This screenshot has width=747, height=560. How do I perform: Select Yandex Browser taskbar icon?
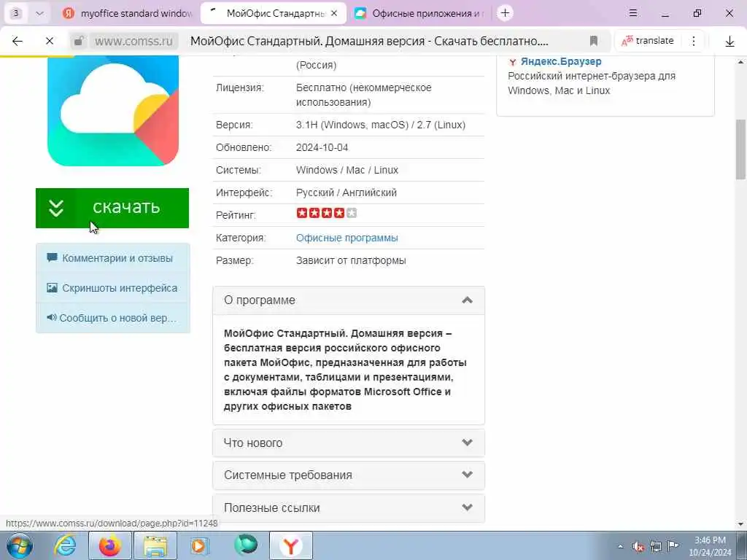coord(291,545)
